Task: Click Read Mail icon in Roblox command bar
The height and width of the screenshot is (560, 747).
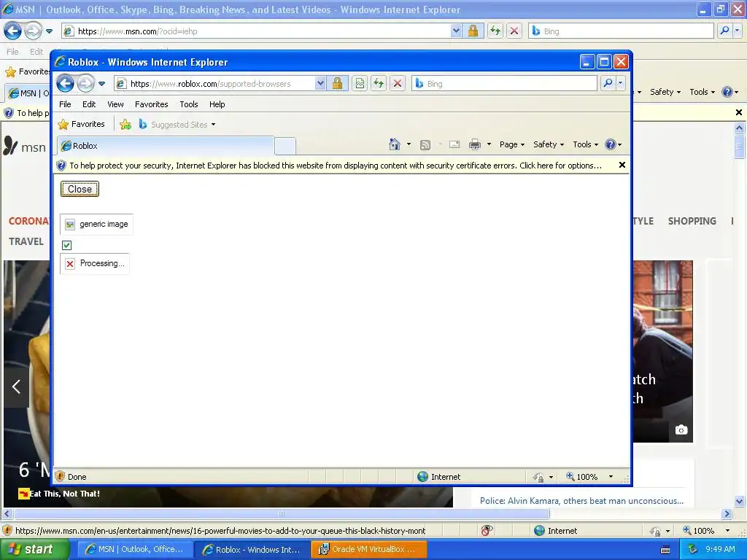Action: (x=454, y=144)
